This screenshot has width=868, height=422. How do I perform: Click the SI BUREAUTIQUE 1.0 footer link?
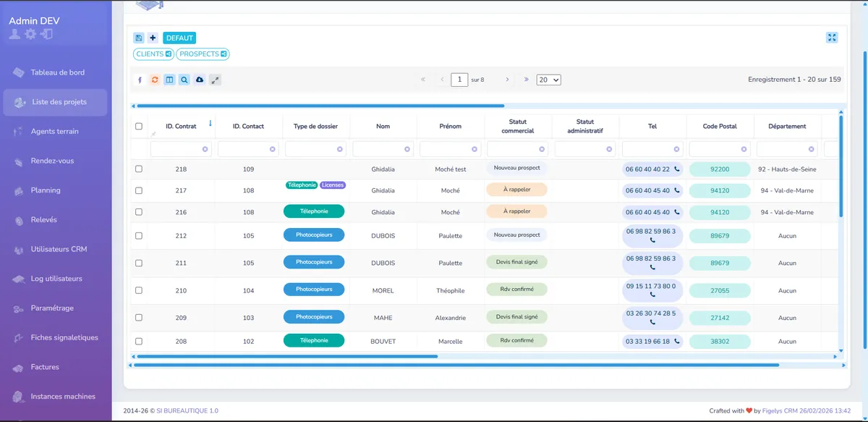[x=187, y=411]
